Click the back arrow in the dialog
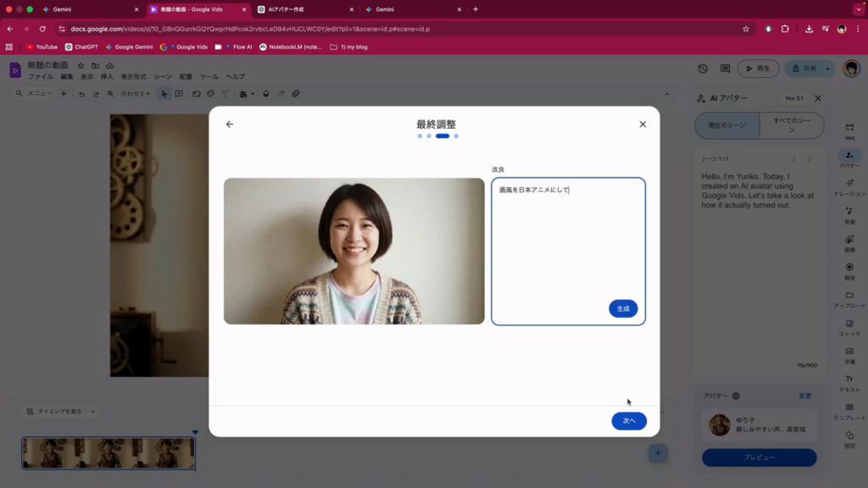868x488 pixels. pos(230,125)
